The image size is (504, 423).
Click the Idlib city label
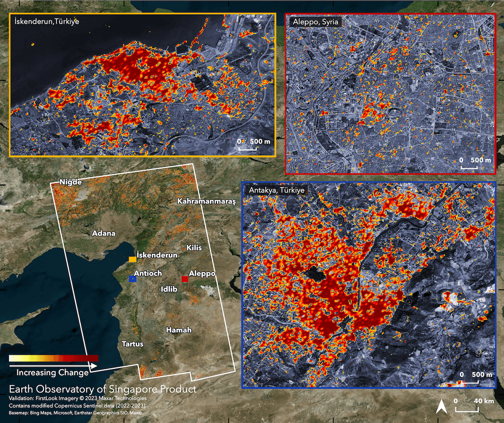pos(169,289)
